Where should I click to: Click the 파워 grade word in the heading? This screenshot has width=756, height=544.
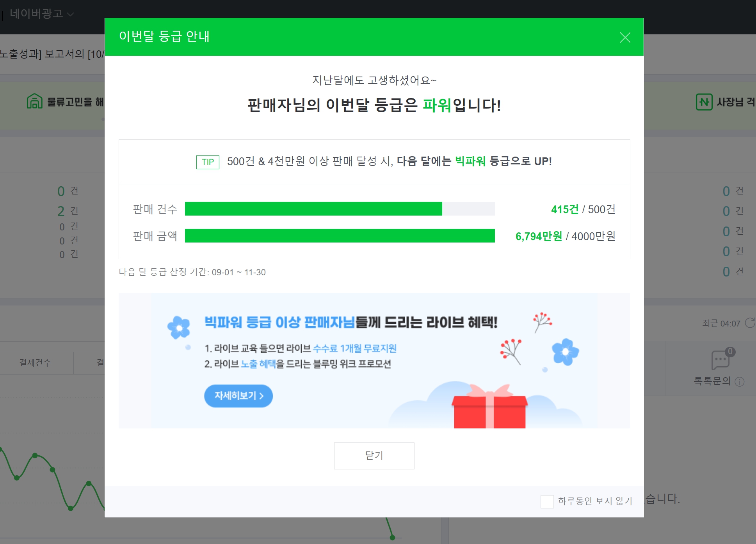[x=437, y=105]
